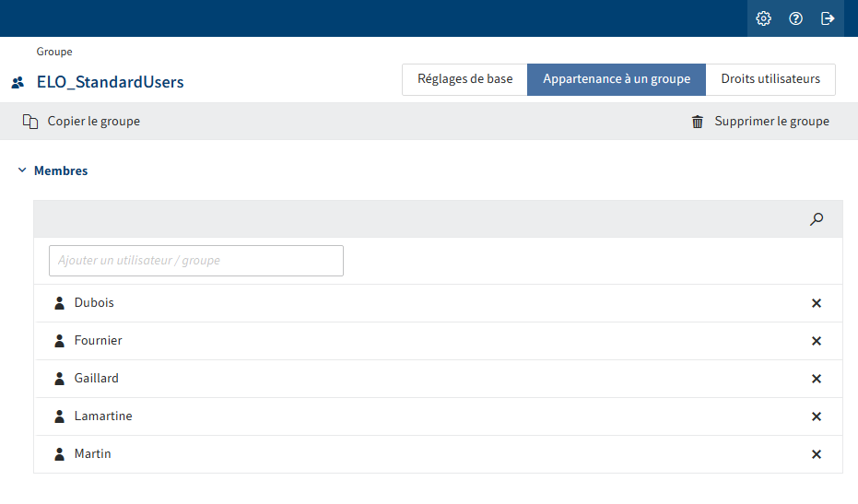Click the copy icon beside Copier le groupe

click(x=30, y=122)
